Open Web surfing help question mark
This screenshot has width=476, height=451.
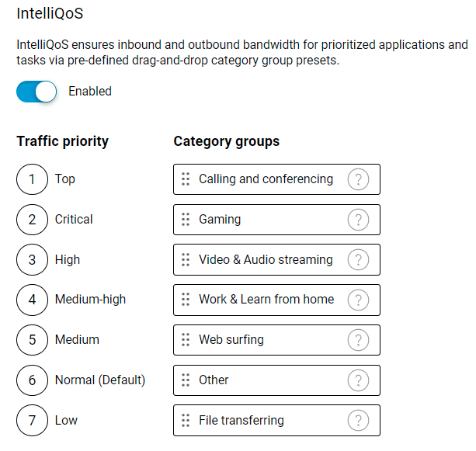(357, 340)
